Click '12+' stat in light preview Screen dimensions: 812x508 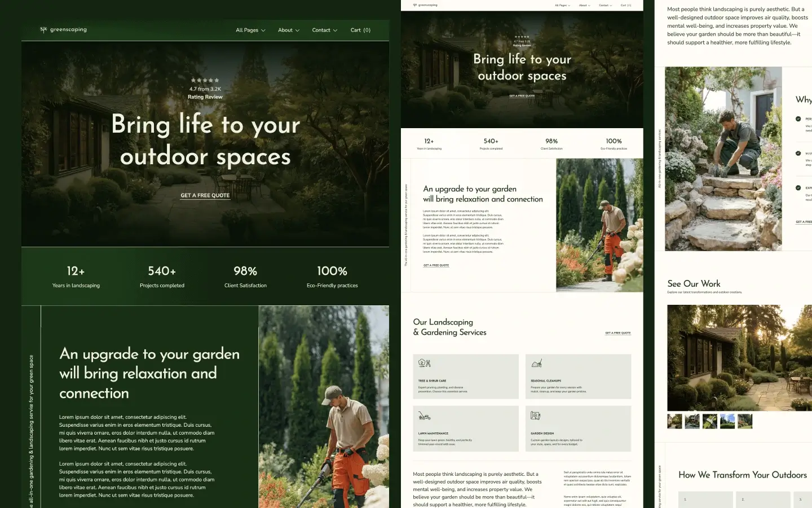click(x=429, y=141)
